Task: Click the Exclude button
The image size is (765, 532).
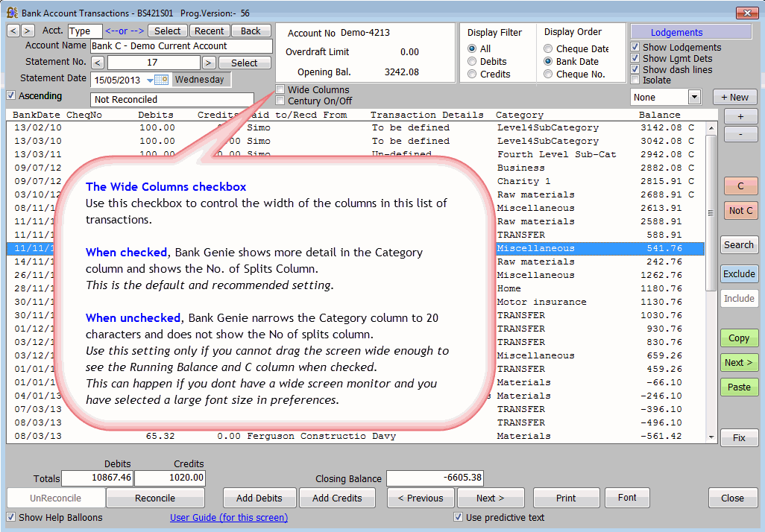Action: 739,274
